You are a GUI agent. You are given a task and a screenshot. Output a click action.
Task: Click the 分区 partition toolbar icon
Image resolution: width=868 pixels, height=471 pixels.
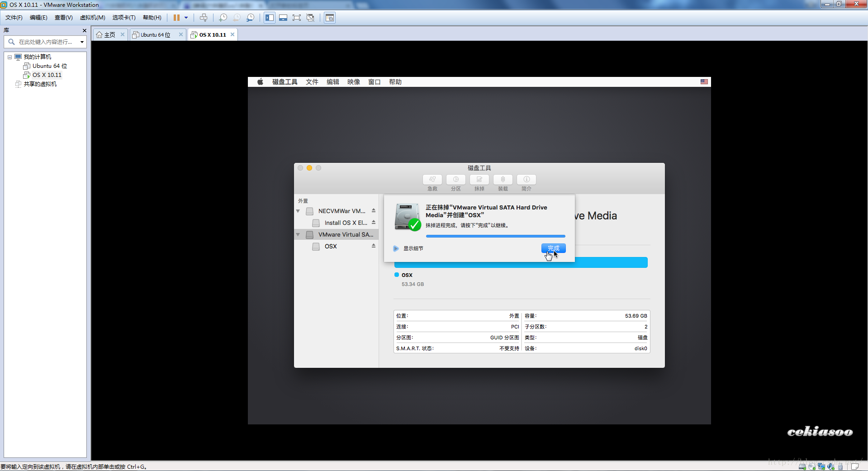[456, 180]
